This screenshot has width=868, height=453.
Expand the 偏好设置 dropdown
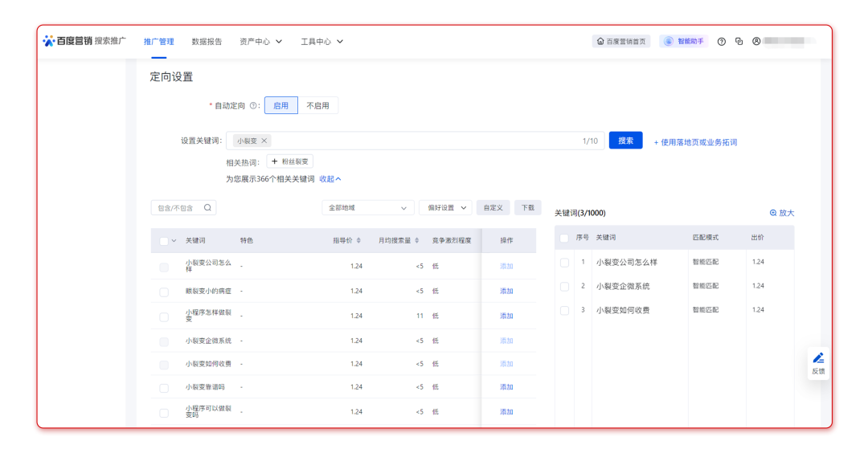click(x=444, y=208)
